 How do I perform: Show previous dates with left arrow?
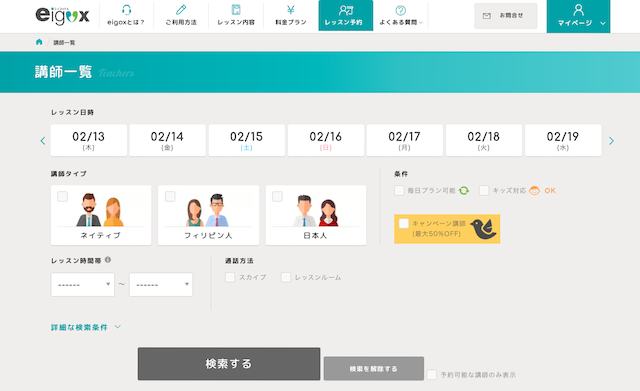coord(43,141)
